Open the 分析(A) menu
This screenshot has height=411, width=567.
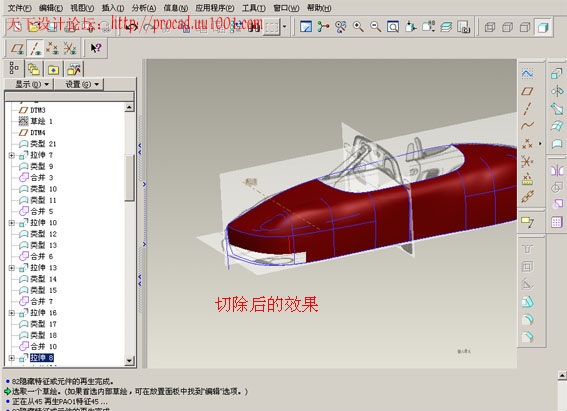[144, 8]
